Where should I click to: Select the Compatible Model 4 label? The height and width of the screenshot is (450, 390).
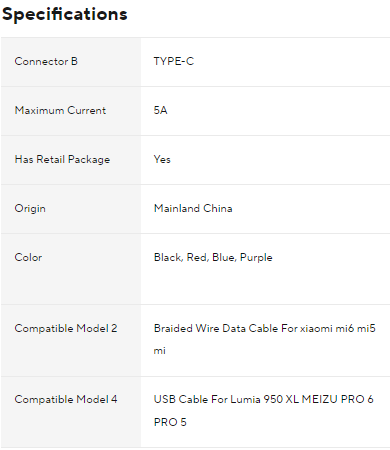[x=66, y=399]
